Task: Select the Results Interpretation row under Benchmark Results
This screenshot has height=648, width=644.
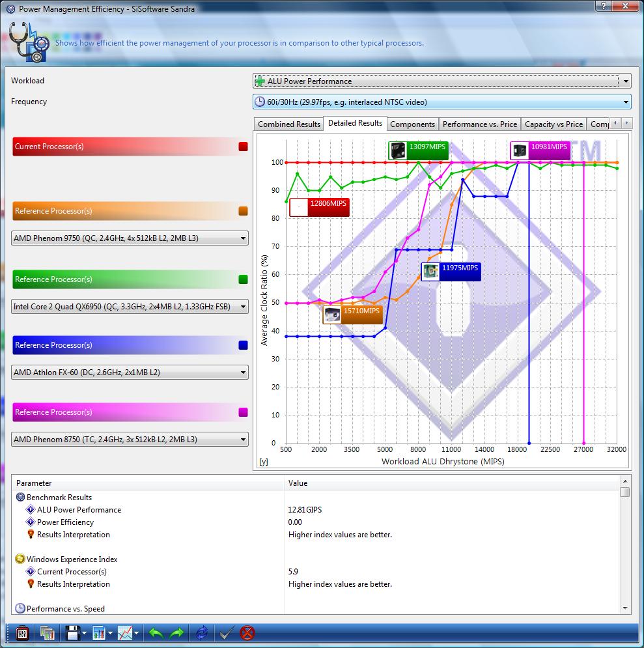Action: point(74,534)
